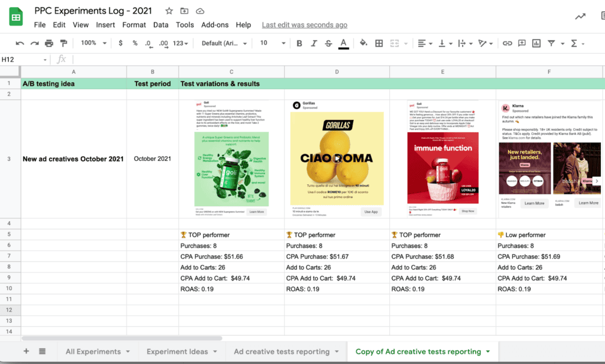This screenshot has height=364, width=605.
Task: Open Copy of Ad creative tests tab menu
Action: tap(488, 352)
